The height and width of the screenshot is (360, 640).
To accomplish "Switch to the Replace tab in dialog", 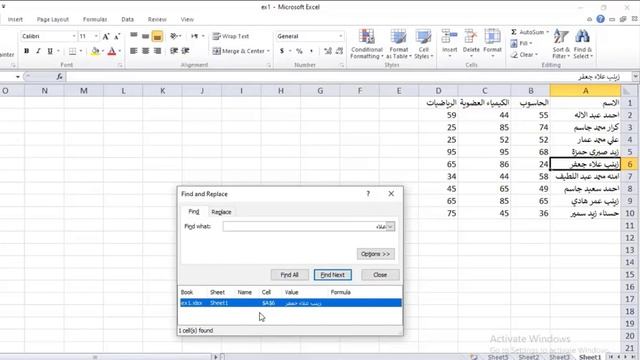I will tap(221, 212).
